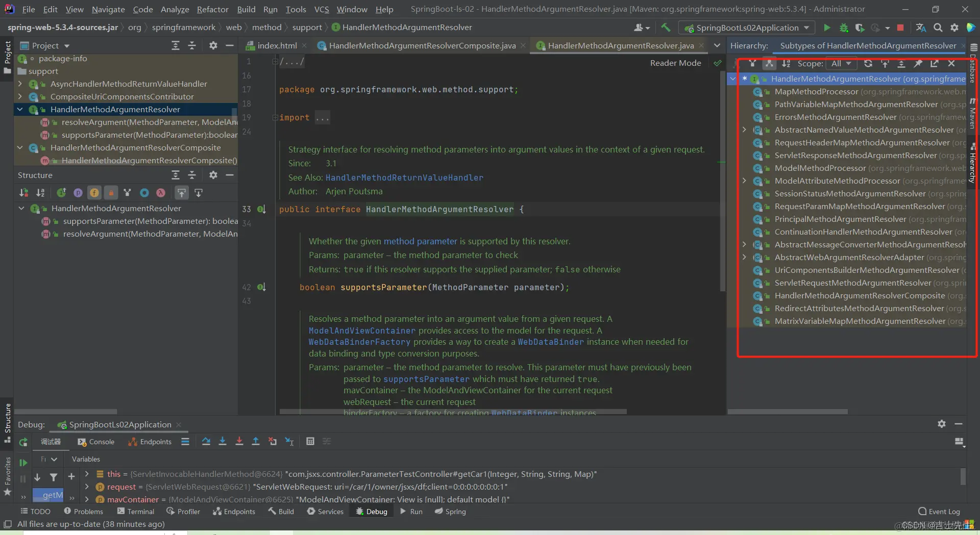Click the editor's horizontal scrollbar
The image size is (980, 535).
point(453,412)
